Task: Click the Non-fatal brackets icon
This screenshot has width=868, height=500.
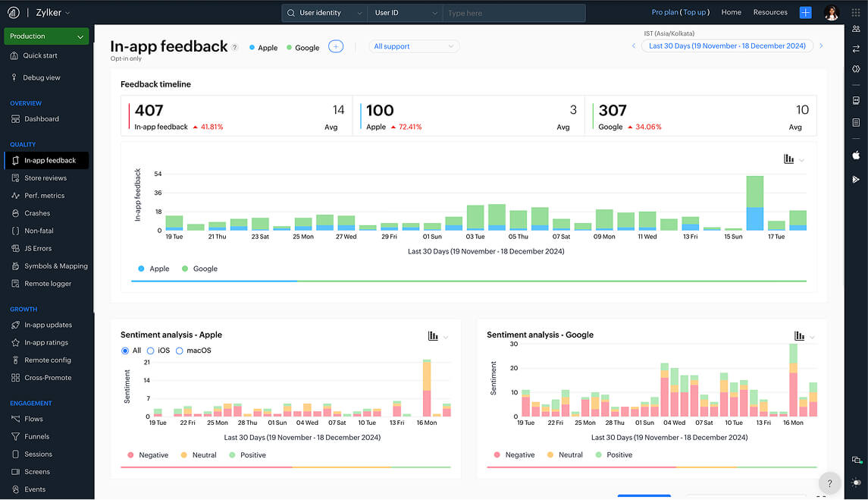Action: (x=15, y=231)
